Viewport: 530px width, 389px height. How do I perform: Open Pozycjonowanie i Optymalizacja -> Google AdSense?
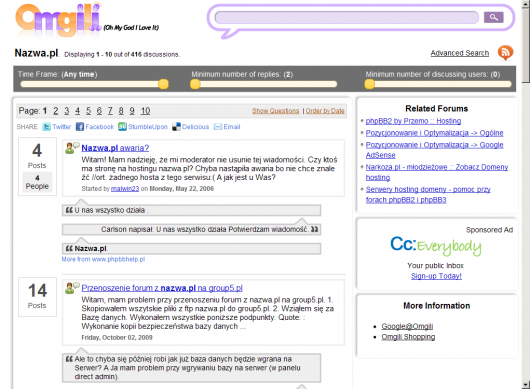click(x=435, y=150)
